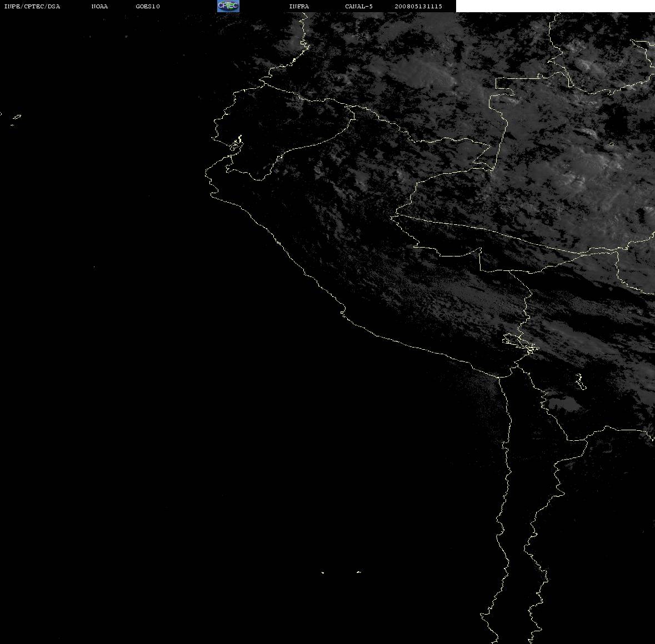Viewport: 655px width, 644px height.
Task: Click the INPE/CPTEC/DSA header label
Action: pos(32,6)
